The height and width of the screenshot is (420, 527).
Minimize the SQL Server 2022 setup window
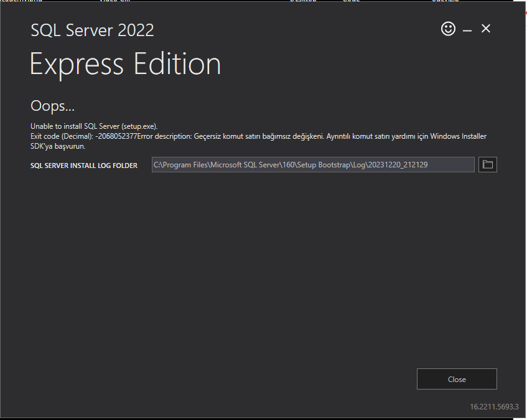(467, 29)
